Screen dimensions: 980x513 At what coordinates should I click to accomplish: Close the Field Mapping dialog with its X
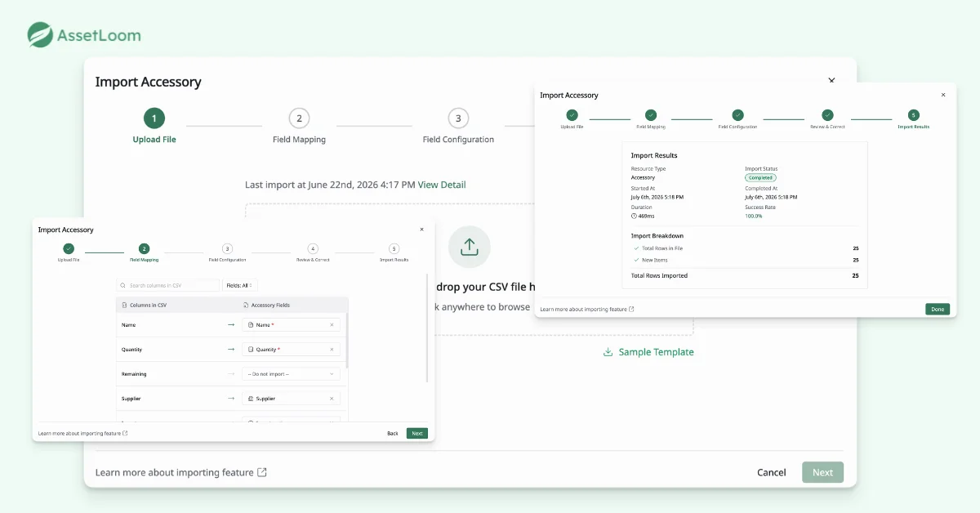click(x=421, y=230)
